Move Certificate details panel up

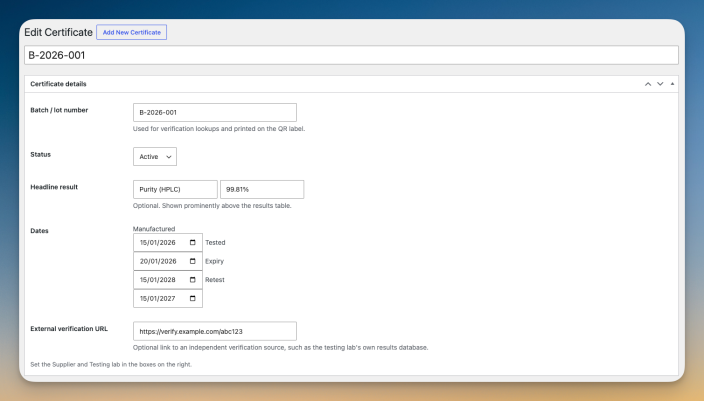(x=648, y=84)
